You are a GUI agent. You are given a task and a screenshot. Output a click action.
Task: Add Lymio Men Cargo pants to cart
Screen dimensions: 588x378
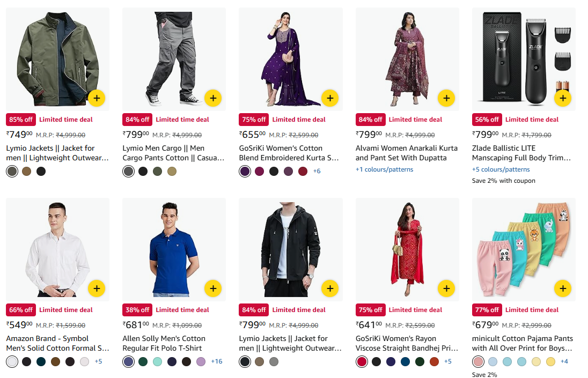(213, 98)
